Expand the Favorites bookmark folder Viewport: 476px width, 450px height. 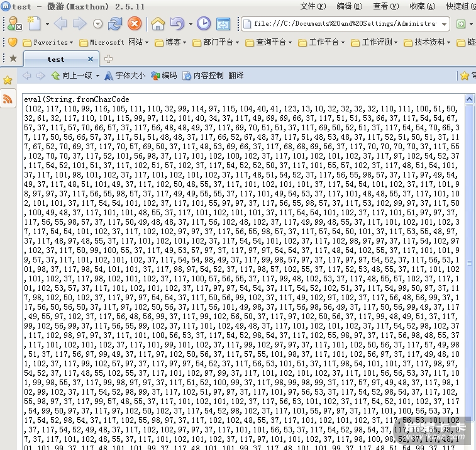pyautogui.click(x=48, y=43)
